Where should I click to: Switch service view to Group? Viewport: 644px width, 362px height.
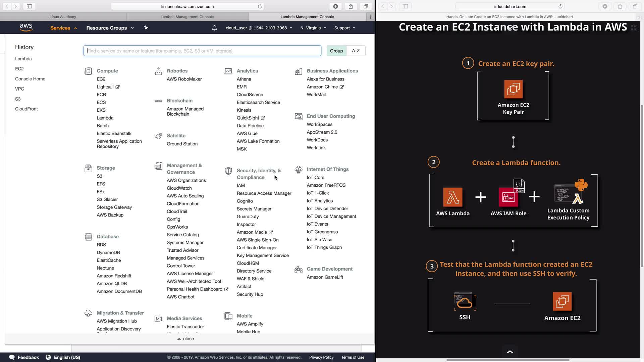click(x=336, y=51)
